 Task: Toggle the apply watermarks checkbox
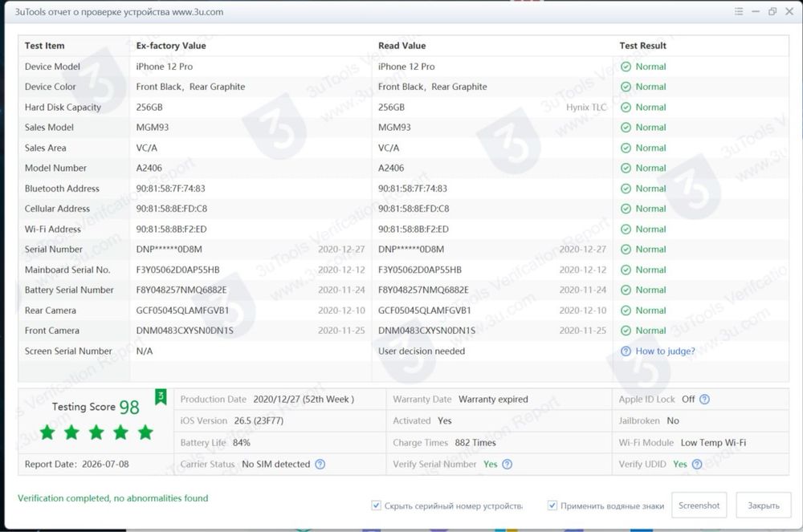coord(552,506)
